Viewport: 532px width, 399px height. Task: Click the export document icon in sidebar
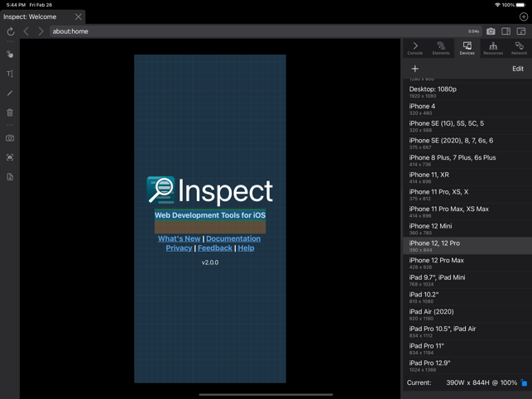tap(10, 176)
